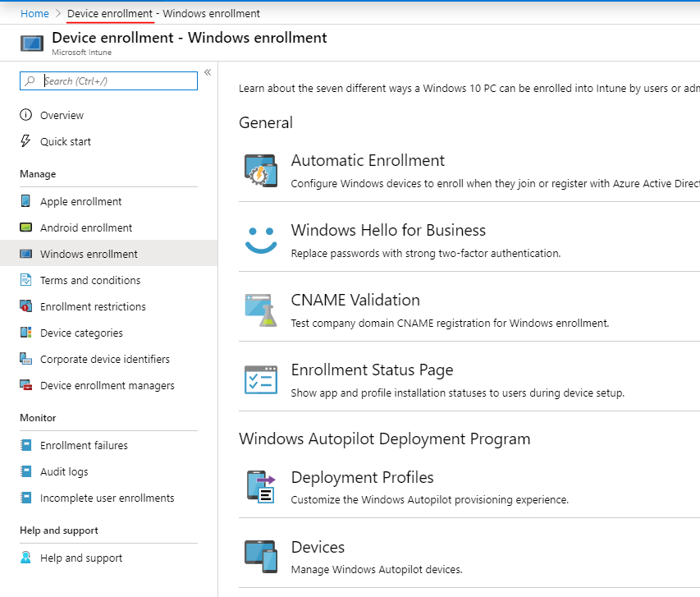
Task: Click inside the Search field
Action: point(108,81)
